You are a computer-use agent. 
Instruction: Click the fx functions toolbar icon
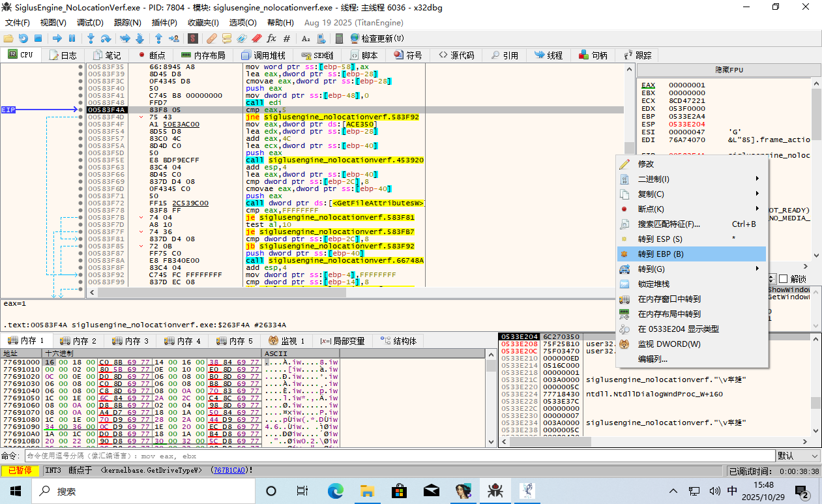(x=272, y=38)
